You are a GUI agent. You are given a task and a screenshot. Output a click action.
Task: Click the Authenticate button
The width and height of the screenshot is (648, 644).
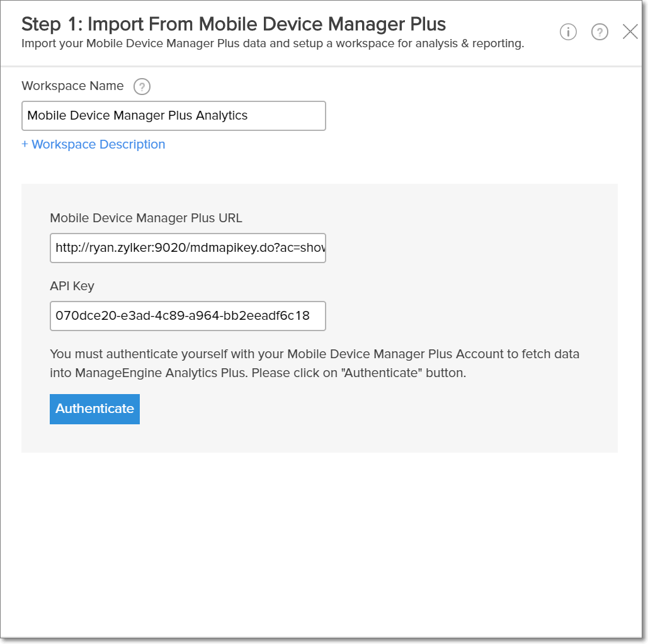tap(94, 409)
